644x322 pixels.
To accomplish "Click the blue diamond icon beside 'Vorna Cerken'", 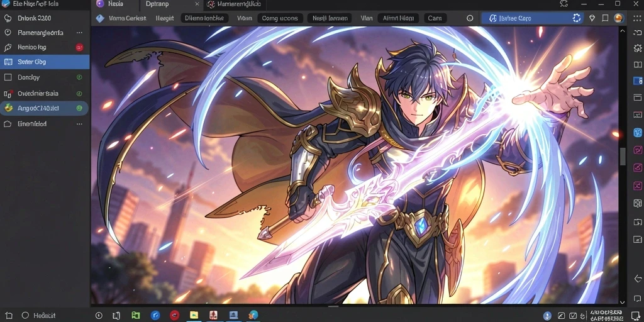I will coord(100,18).
